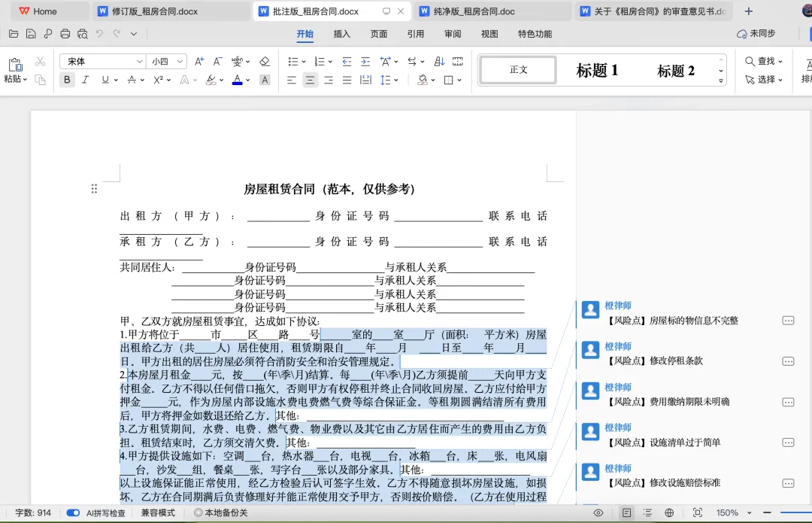This screenshot has height=523, width=812.
Task: Align text right
Action: click(x=329, y=80)
